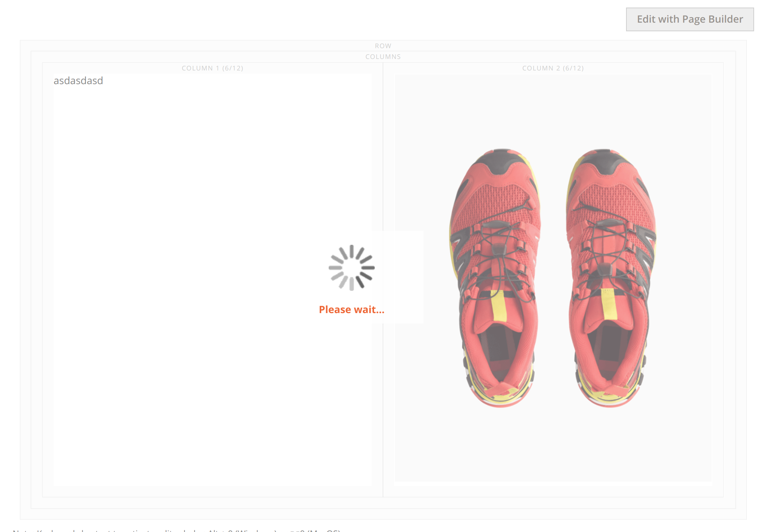Click the ROW section label
Viewport: 762px width, 532px height.
point(383,45)
